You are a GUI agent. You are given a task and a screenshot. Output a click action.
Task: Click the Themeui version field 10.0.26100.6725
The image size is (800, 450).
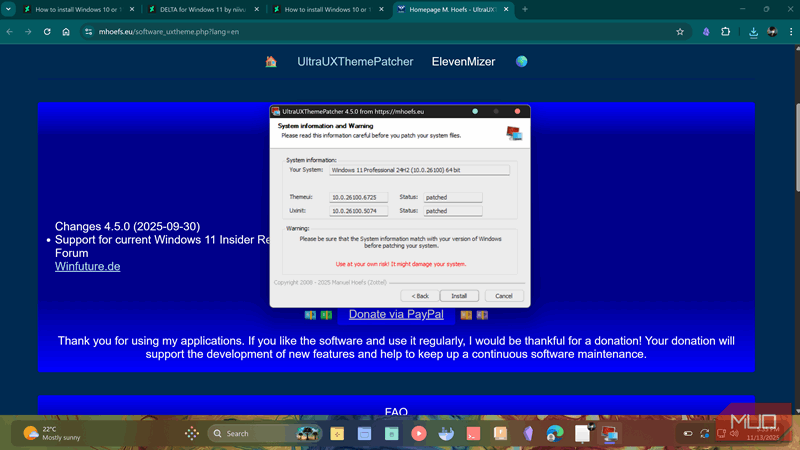click(358, 197)
